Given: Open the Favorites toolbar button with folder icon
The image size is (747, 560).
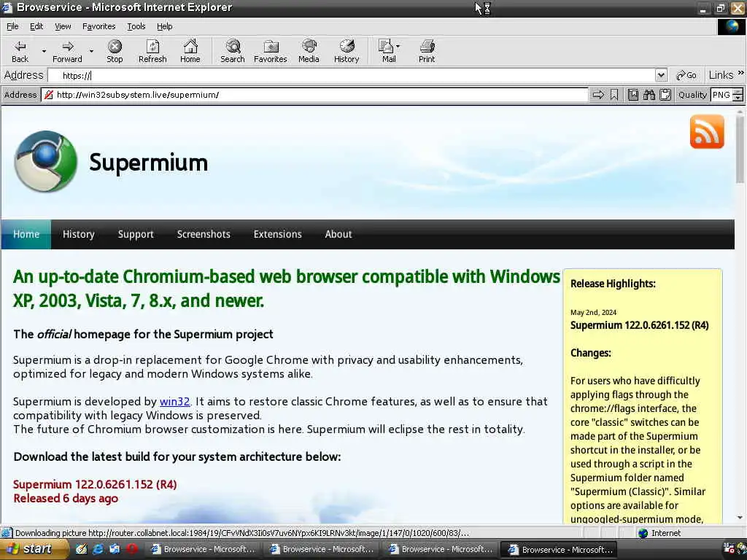Looking at the screenshot, I should 270,51.
